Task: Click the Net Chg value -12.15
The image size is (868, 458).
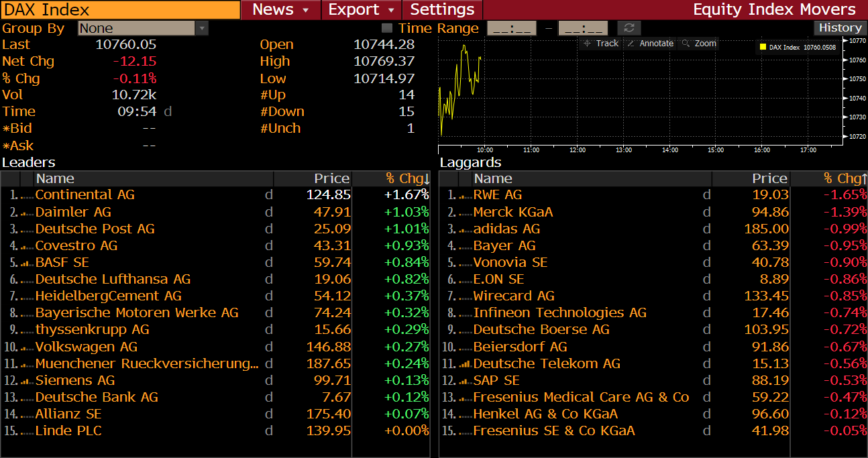Action: 134,62
